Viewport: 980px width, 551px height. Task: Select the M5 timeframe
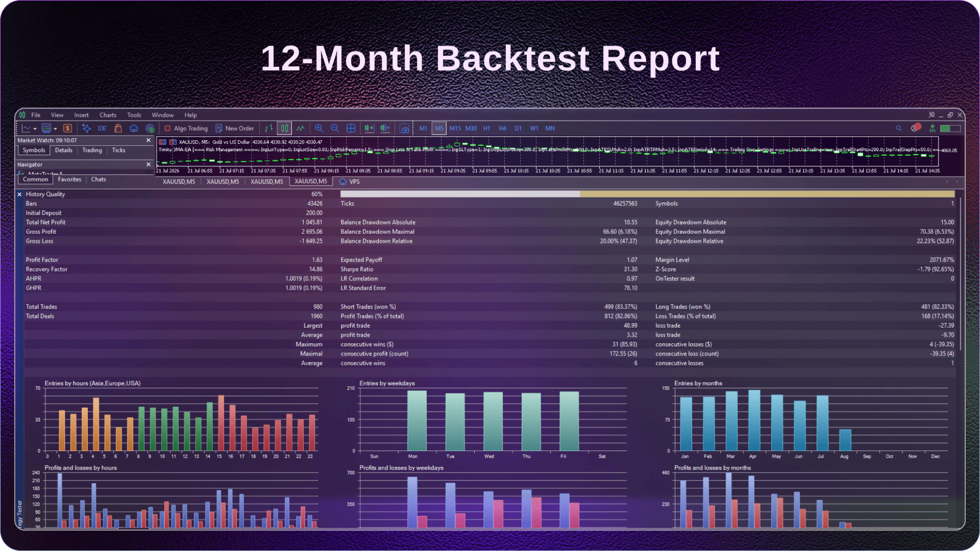point(439,129)
